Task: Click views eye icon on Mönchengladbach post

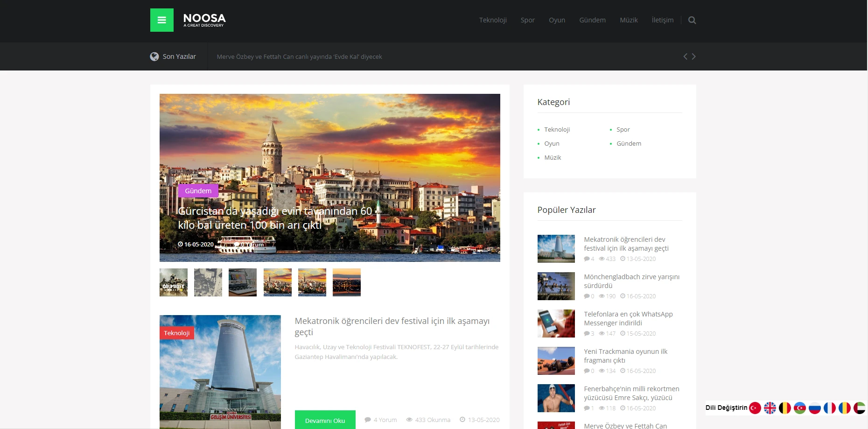Action: [x=602, y=296]
